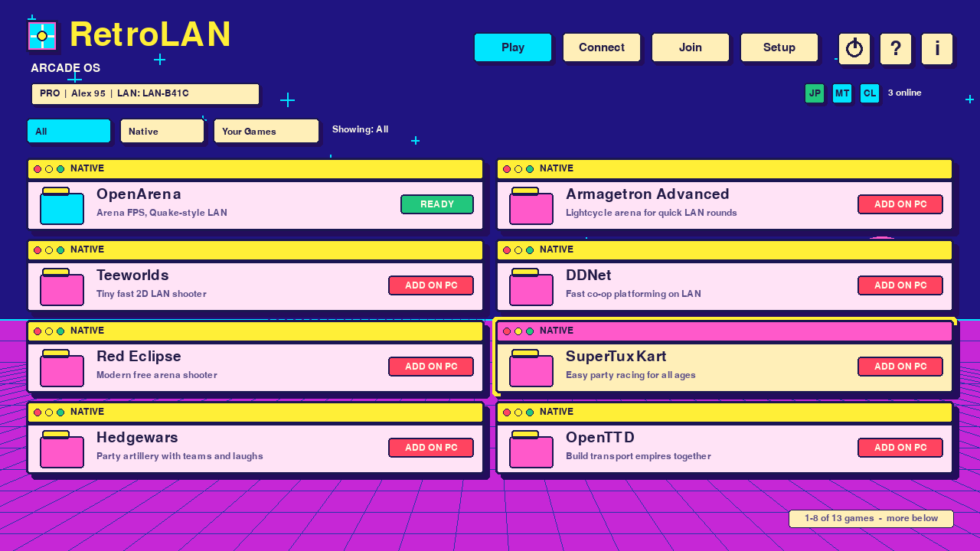Click the Armagetron Advanced folder icon
Screen dimensions: 980x551
point(531,206)
